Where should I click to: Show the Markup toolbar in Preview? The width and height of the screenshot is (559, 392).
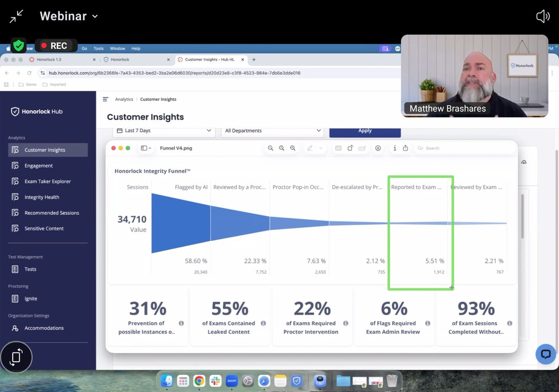tap(378, 148)
